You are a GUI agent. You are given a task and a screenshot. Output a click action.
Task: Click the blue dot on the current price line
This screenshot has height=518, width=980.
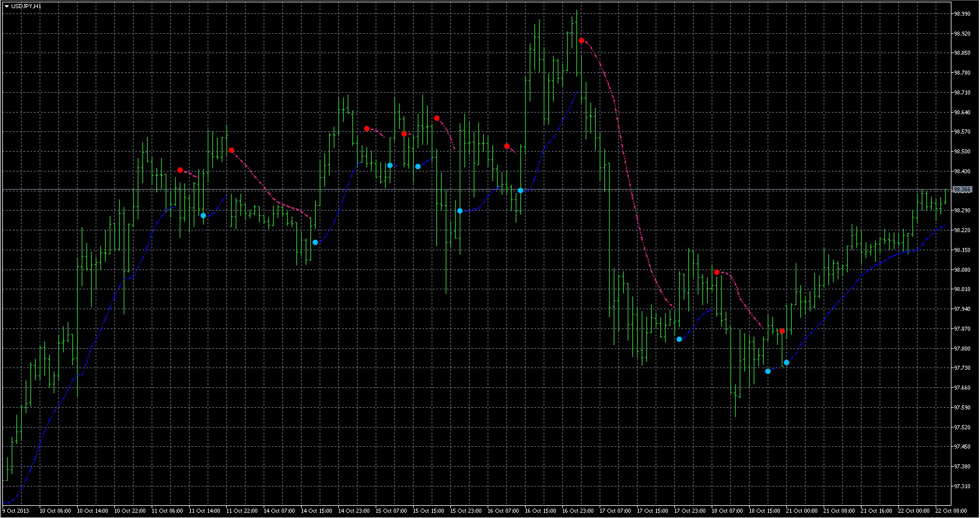coord(520,191)
